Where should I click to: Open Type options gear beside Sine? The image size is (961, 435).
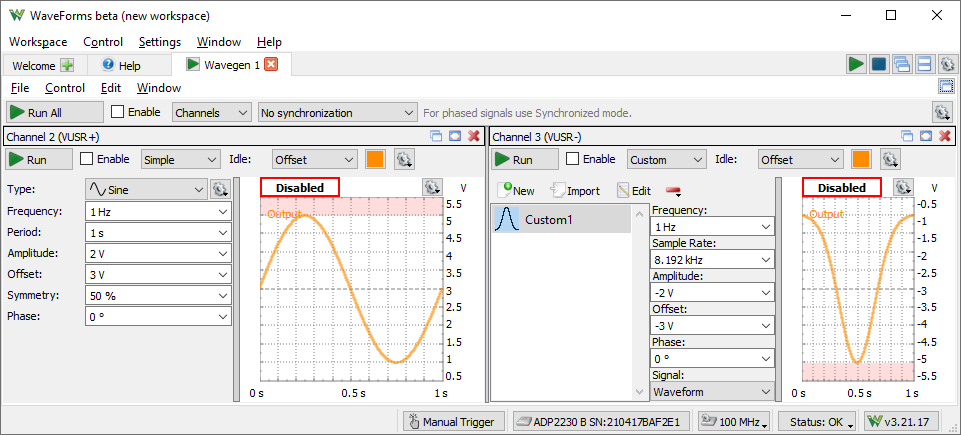tap(221, 188)
